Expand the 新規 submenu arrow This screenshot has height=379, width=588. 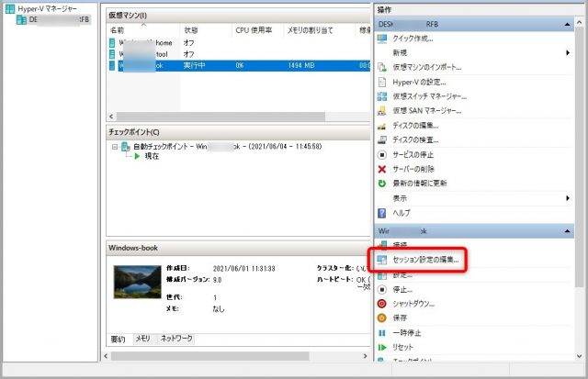[x=568, y=53]
